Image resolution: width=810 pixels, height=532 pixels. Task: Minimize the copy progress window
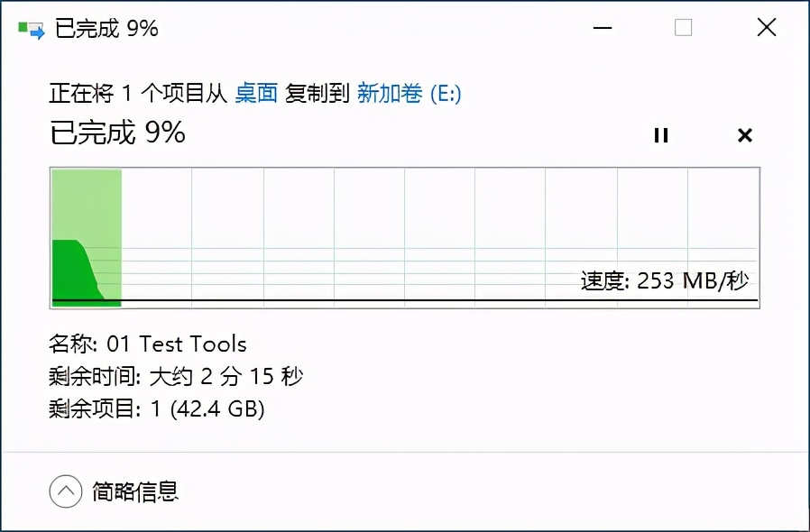[601, 28]
